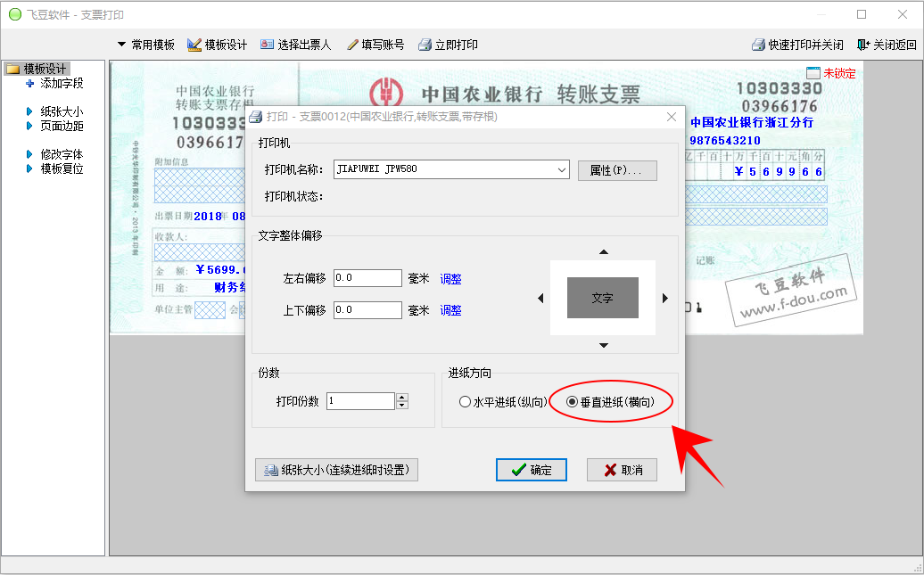
Task: Click the 模板设计 toolbar icon
Action: (x=194, y=45)
